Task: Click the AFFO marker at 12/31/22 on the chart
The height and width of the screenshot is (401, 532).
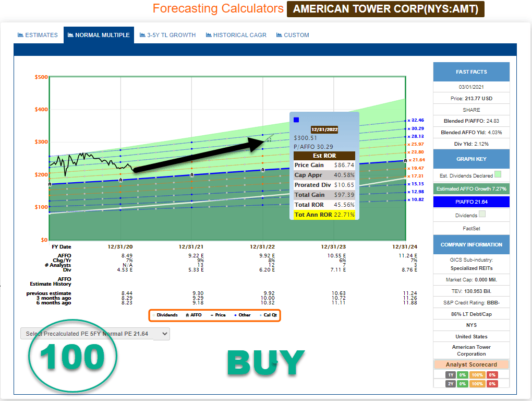Action: tap(262, 170)
